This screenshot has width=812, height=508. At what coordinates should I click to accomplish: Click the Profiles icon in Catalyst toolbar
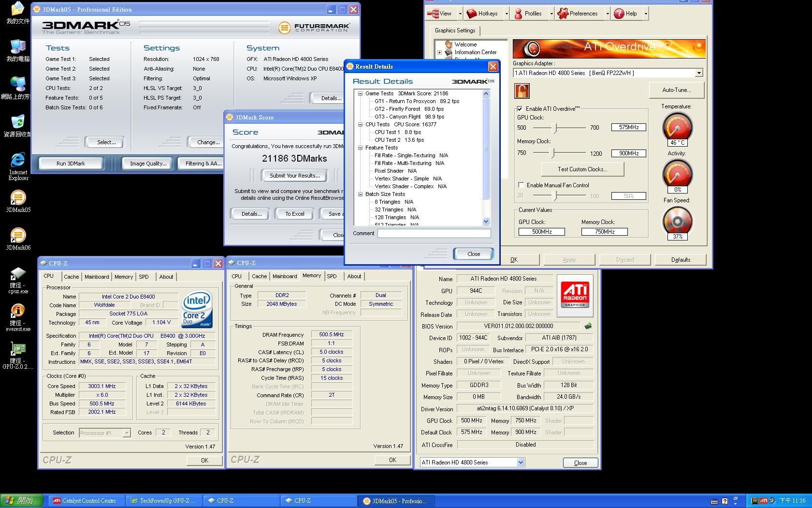pyautogui.click(x=518, y=14)
